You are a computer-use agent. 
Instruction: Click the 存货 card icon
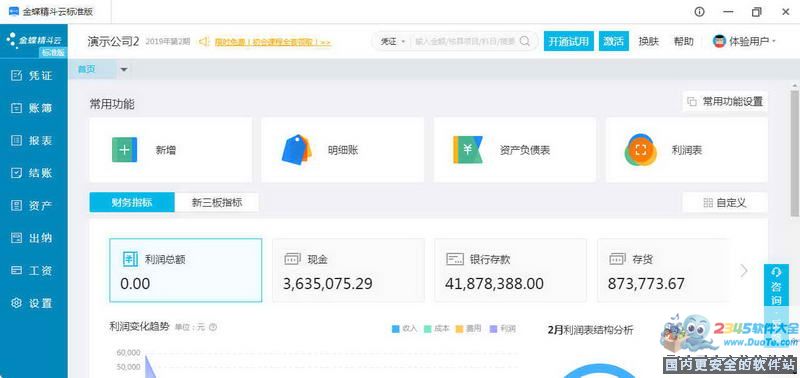pyautogui.click(x=618, y=259)
